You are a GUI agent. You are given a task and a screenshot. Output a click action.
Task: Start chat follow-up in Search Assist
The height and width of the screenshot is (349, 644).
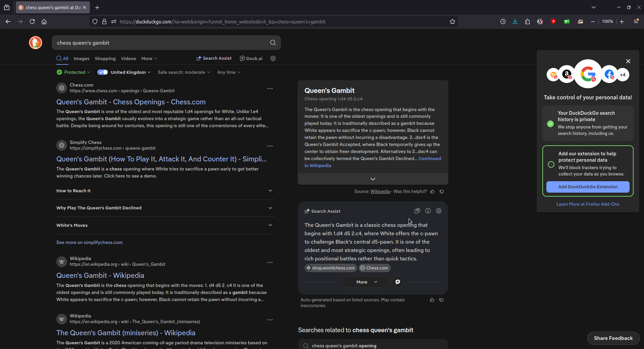tap(398, 282)
